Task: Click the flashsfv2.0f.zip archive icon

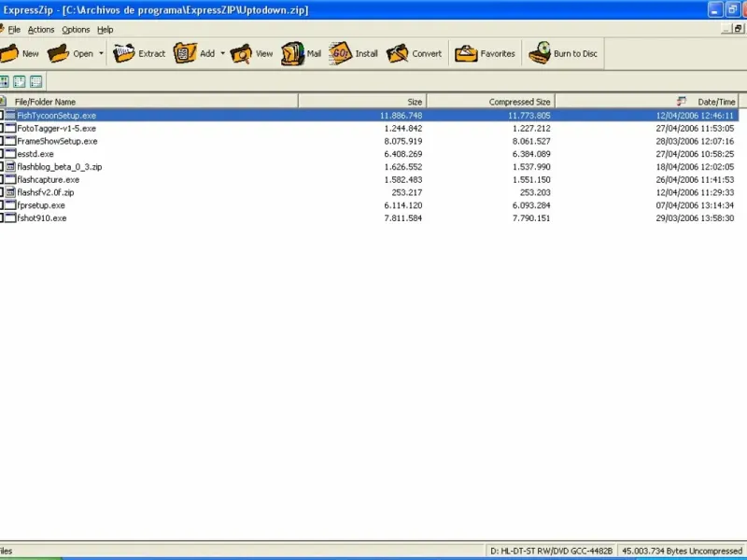Action: click(x=10, y=192)
